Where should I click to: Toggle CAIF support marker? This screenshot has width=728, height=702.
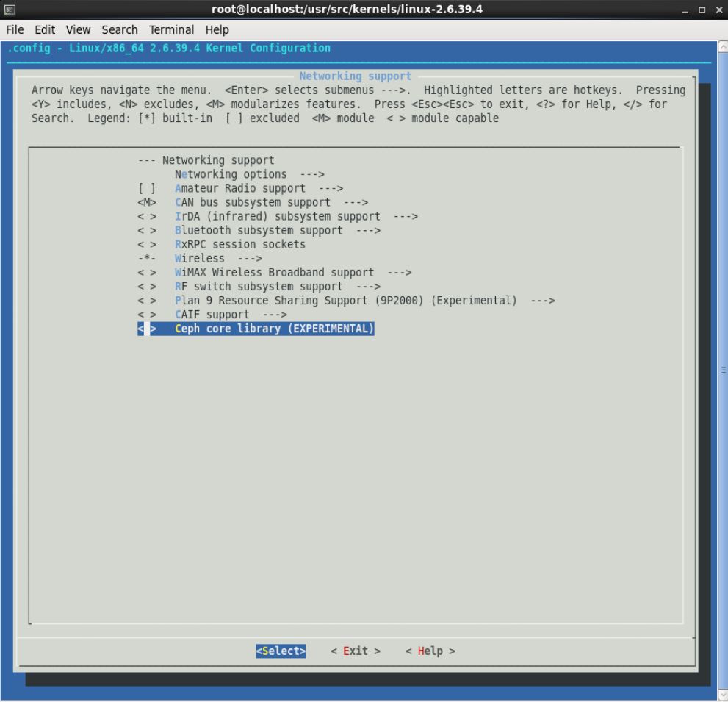(x=147, y=315)
